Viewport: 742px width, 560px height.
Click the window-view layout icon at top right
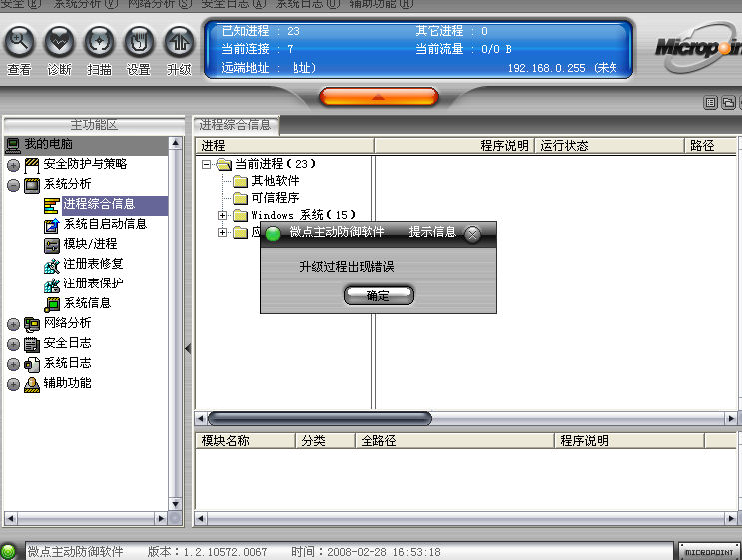tap(728, 103)
